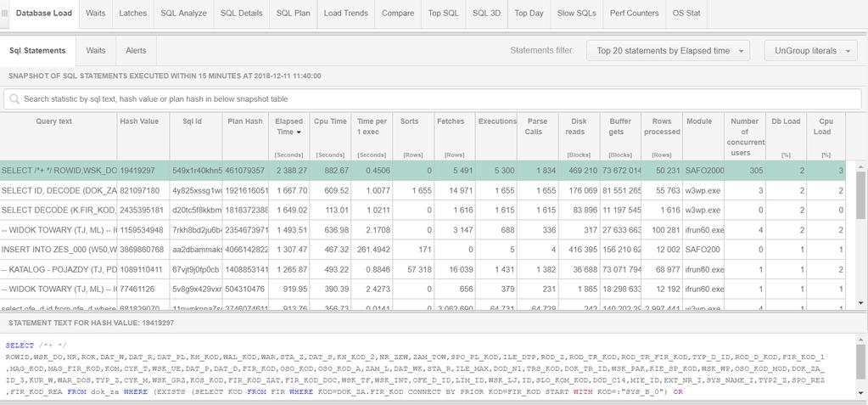The image size is (868, 405).
Task: Click hash value 77461126 cell
Action: pos(143,290)
